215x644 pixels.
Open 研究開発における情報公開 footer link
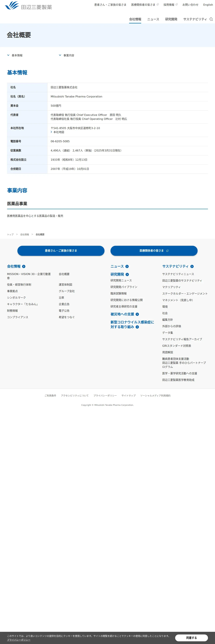tap(127, 300)
